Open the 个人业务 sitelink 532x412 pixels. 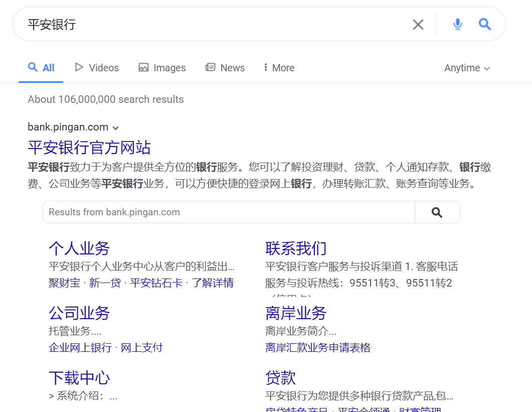click(79, 248)
